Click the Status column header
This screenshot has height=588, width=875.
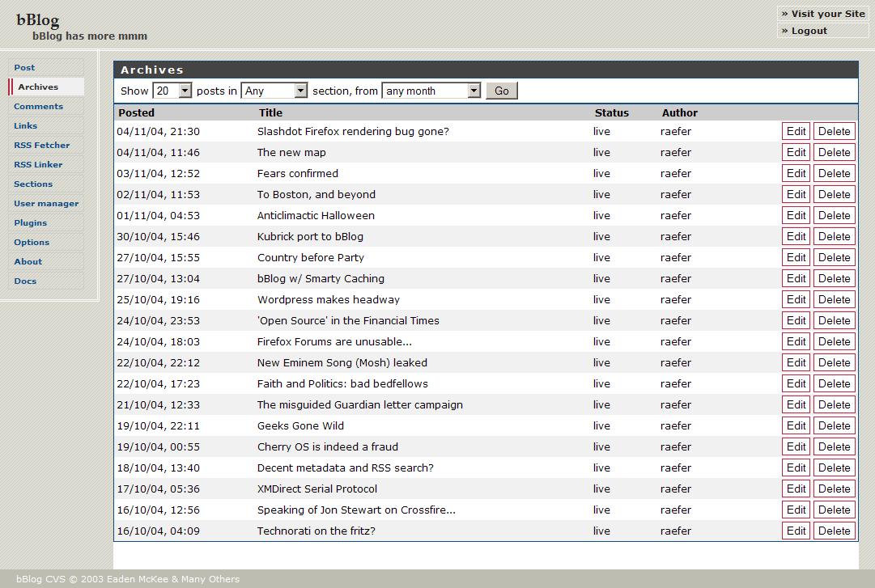[612, 112]
